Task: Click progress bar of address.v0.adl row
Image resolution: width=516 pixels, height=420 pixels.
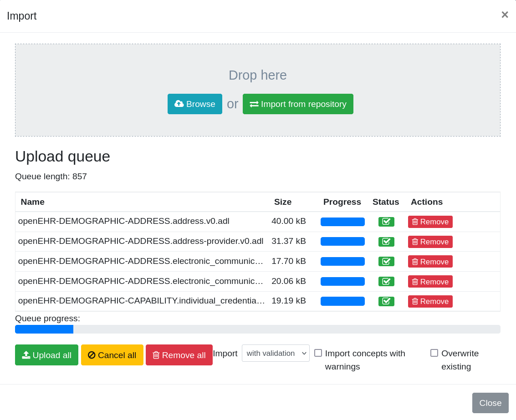Action: (342, 222)
